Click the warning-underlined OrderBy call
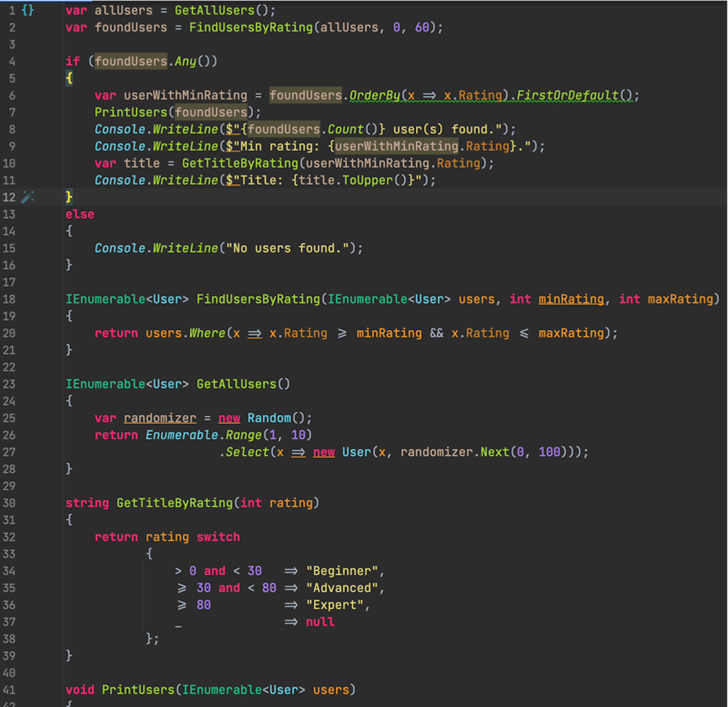The image size is (728, 707). click(374, 95)
